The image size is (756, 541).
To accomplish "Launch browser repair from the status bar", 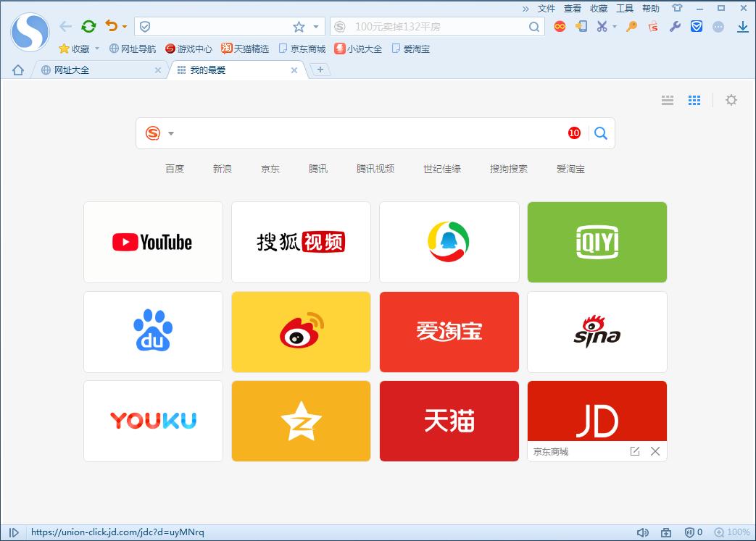I will point(666,532).
